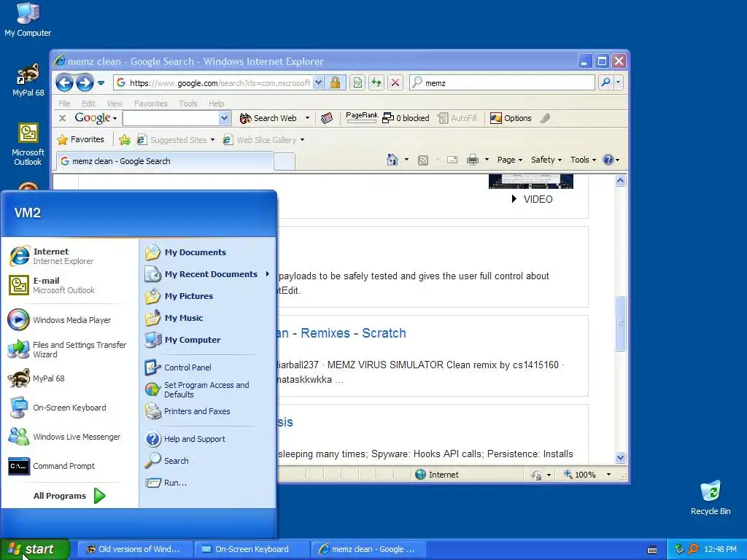747x560 pixels.
Task: Open the Safety dropdown menu
Action: (546, 160)
